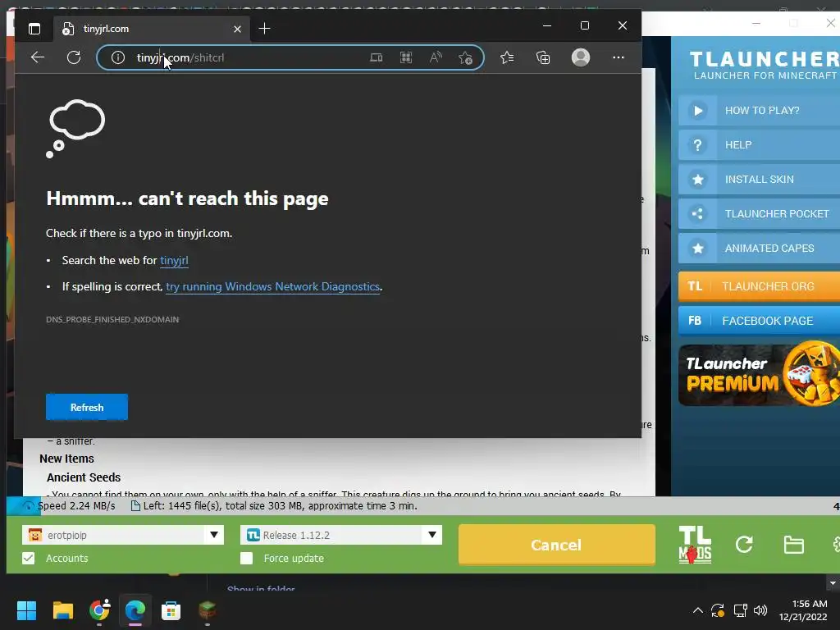This screenshot has height=630, width=840.
Task: Click the DNS_PROBE_FINISHED_NXDOMAIN error code
Action: [112, 319]
